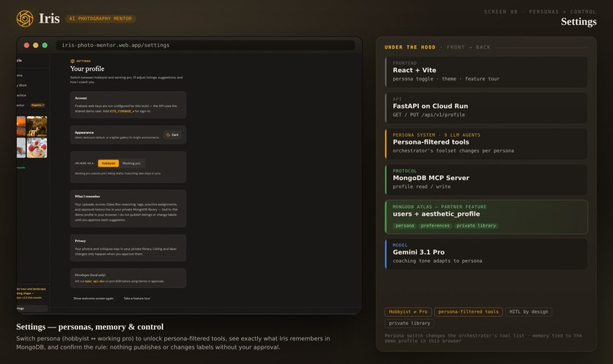This screenshot has height=364, width=613.
Task: Click the make api-dev code text
Action: (94, 281)
